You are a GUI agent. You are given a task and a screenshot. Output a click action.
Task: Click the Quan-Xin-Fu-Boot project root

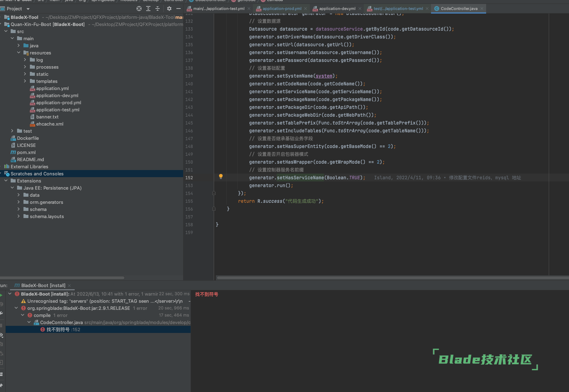point(91,24)
